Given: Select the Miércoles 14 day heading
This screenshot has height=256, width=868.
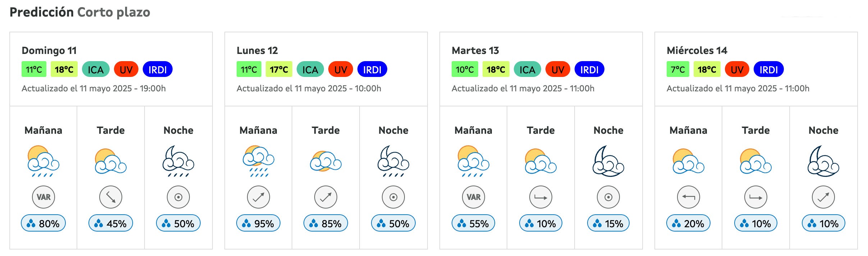Looking at the screenshot, I should tap(697, 50).
